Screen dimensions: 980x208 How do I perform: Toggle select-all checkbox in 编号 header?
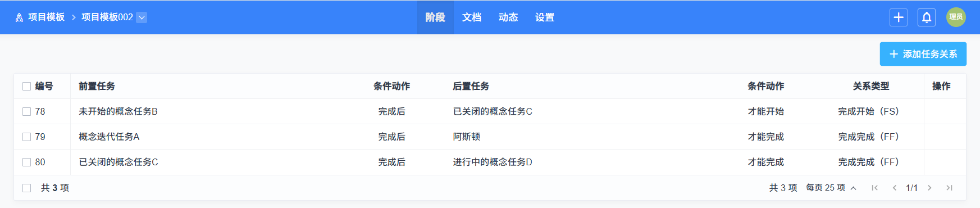click(26, 86)
